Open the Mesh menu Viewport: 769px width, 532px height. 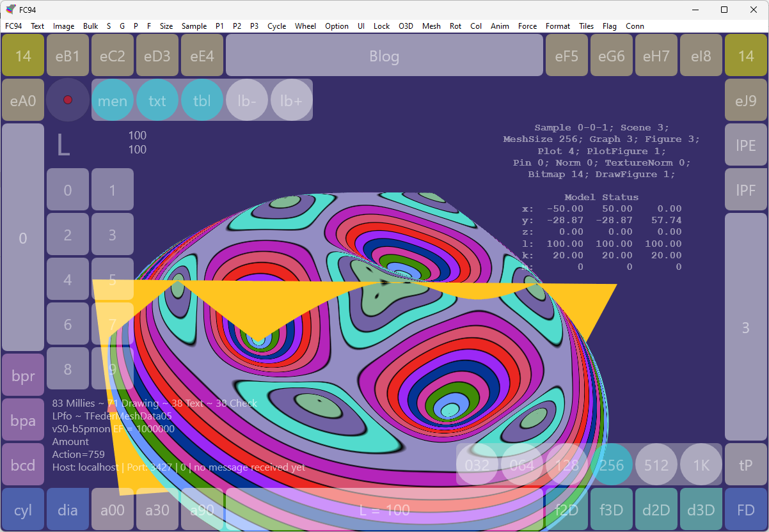click(x=431, y=26)
